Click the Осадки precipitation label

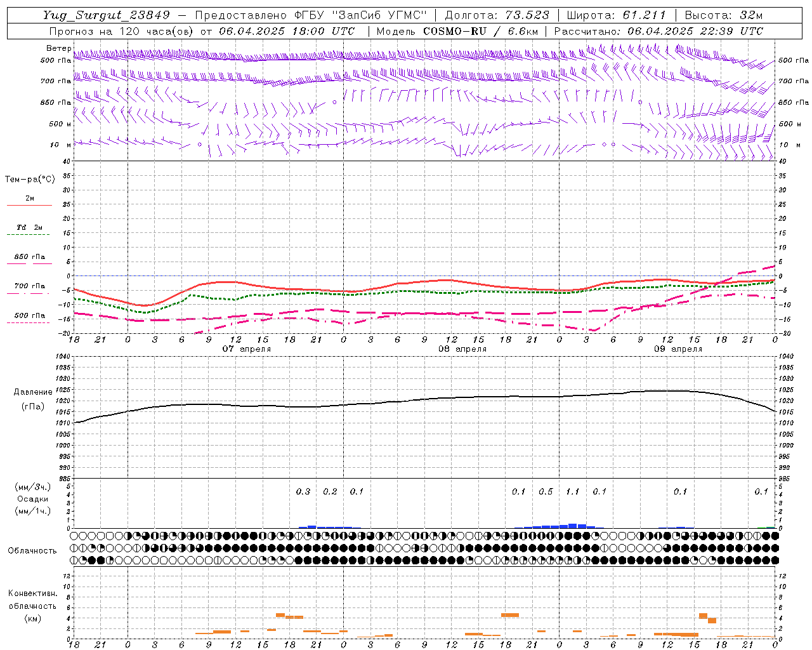33,499
